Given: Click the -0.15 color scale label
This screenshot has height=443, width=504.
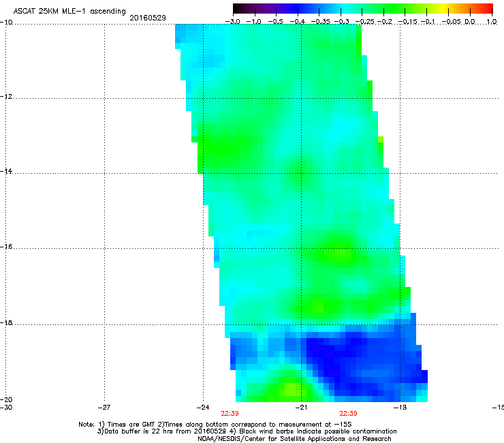Looking at the screenshot, I should [407, 22].
